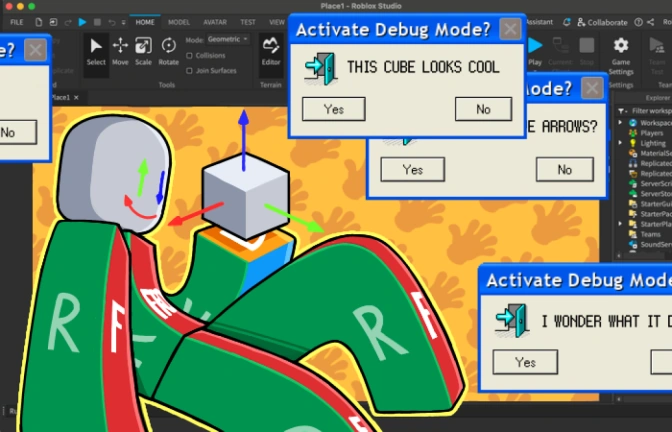Select MaterialSe item in Explorer

pos(650,153)
